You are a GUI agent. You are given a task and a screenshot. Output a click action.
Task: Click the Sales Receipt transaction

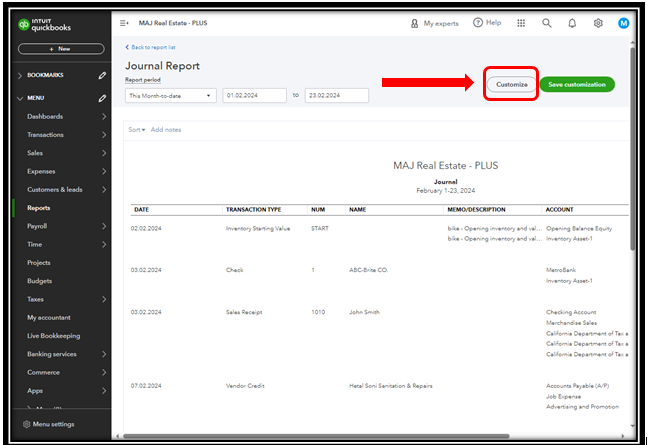[x=244, y=312]
